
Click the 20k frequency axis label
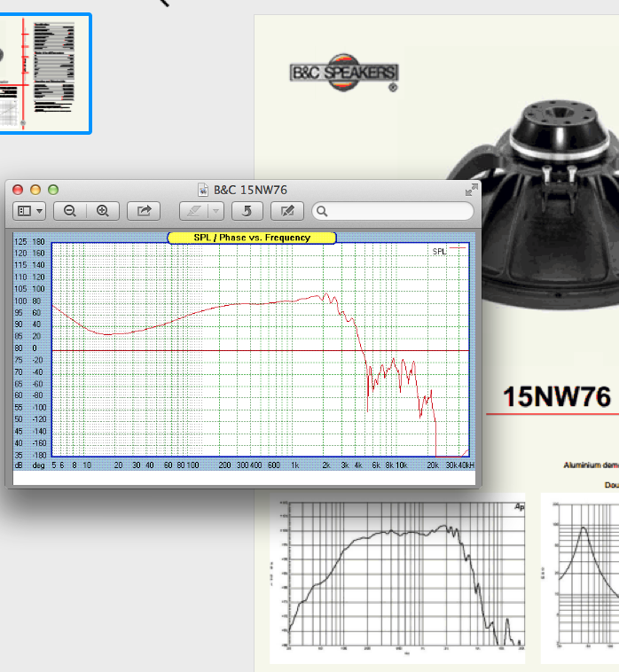433,465
